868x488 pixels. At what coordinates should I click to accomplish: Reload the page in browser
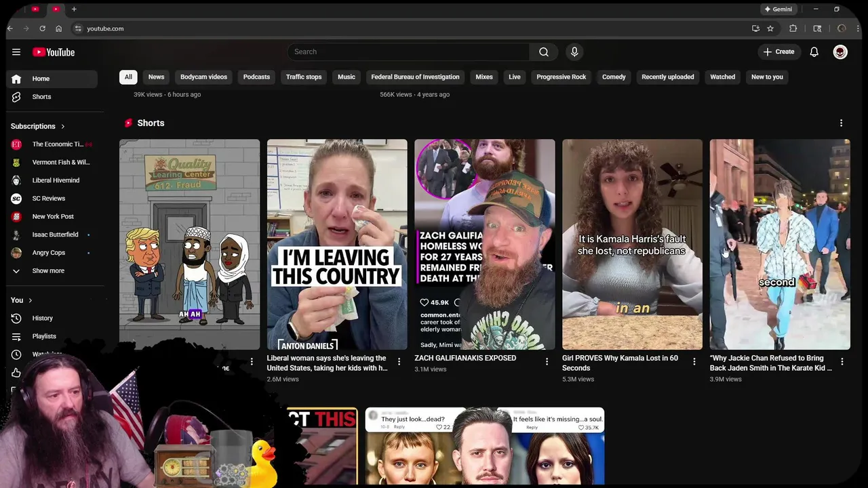coord(42,28)
